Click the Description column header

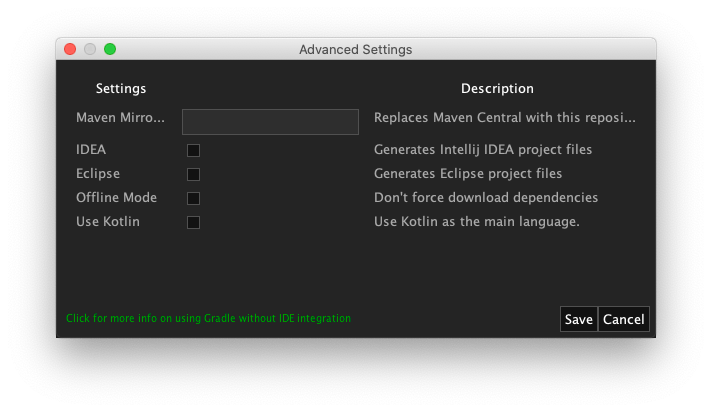click(x=497, y=89)
